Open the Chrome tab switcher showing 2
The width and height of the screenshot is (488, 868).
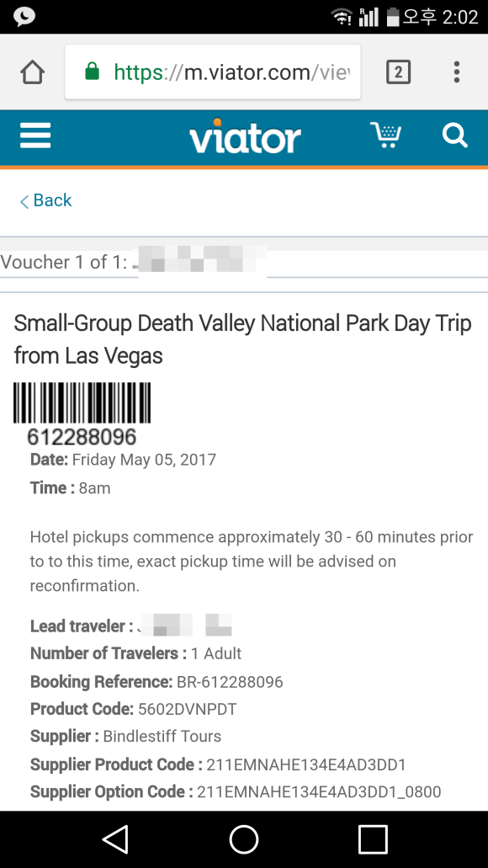398,72
